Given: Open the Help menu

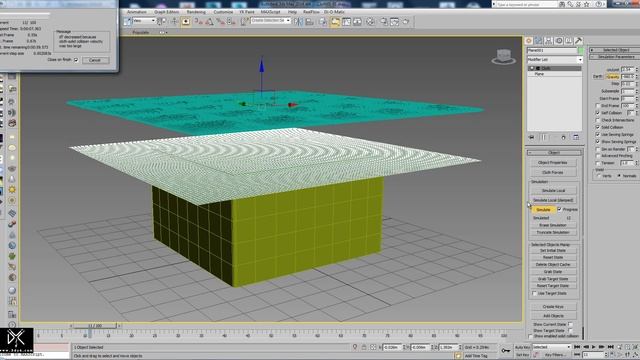Looking at the screenshot, I should (x=292, y=12).
